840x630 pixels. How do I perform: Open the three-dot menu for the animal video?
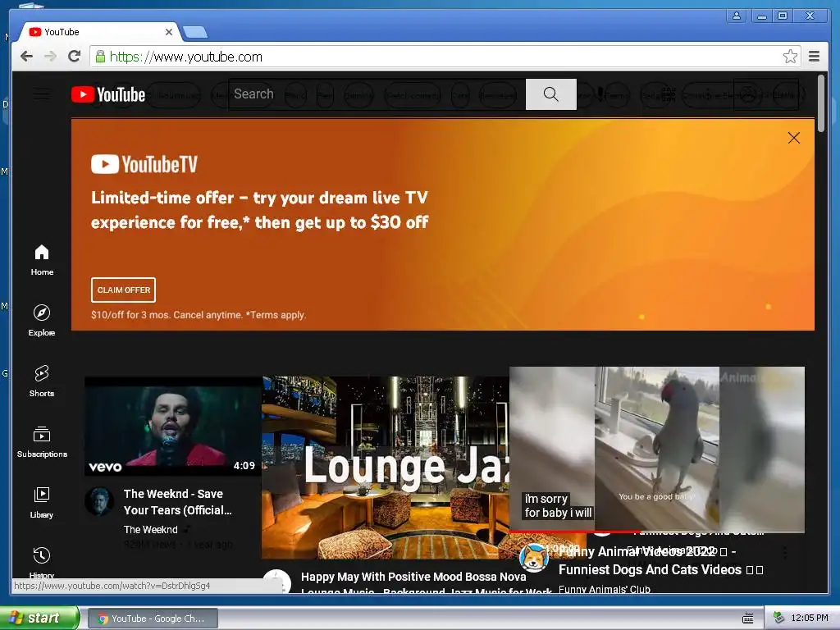(x=785, y=552)
